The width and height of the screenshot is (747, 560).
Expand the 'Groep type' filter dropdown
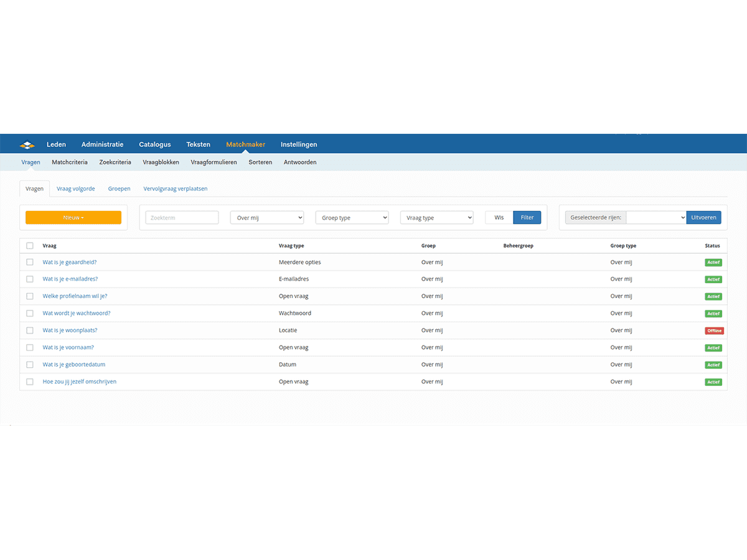[352, 218]
